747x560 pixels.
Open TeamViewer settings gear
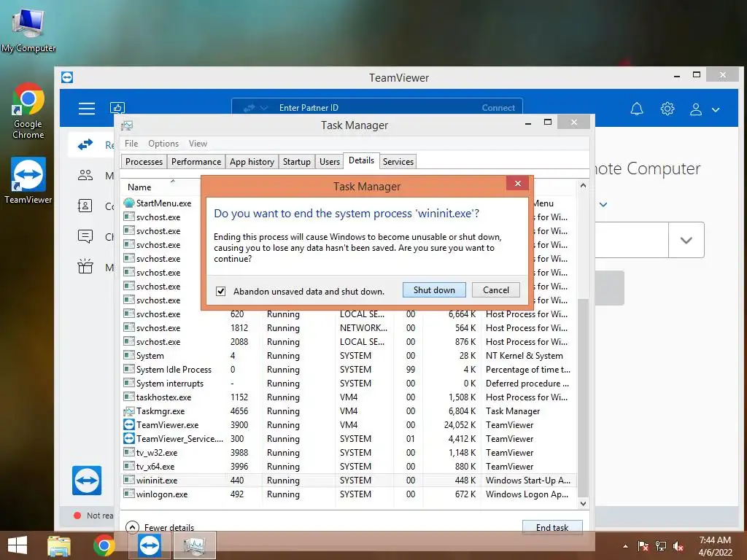tap(667, 109)
